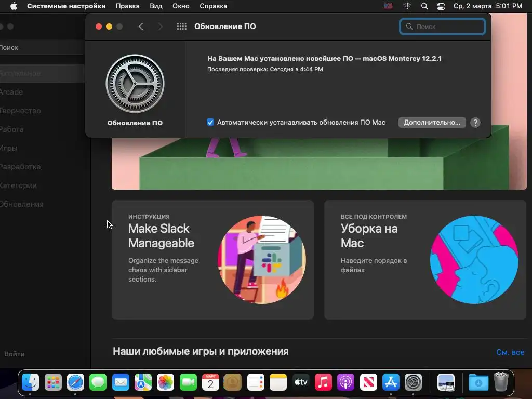
Task: Click the large Software Update gear icon
Action: (x=135, y=84)
